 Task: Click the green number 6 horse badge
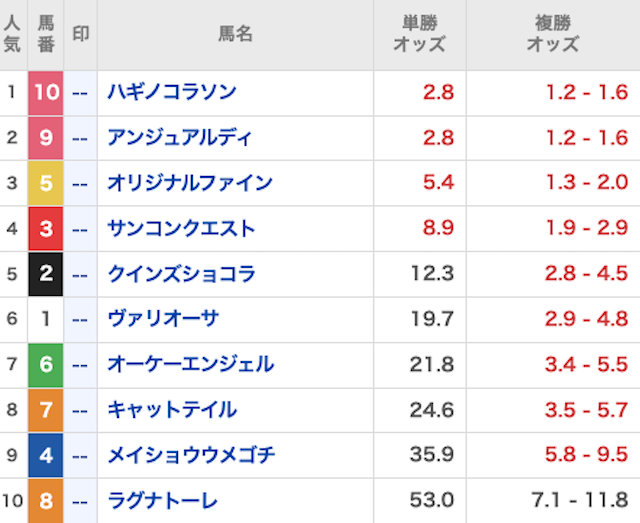point(46,364)
